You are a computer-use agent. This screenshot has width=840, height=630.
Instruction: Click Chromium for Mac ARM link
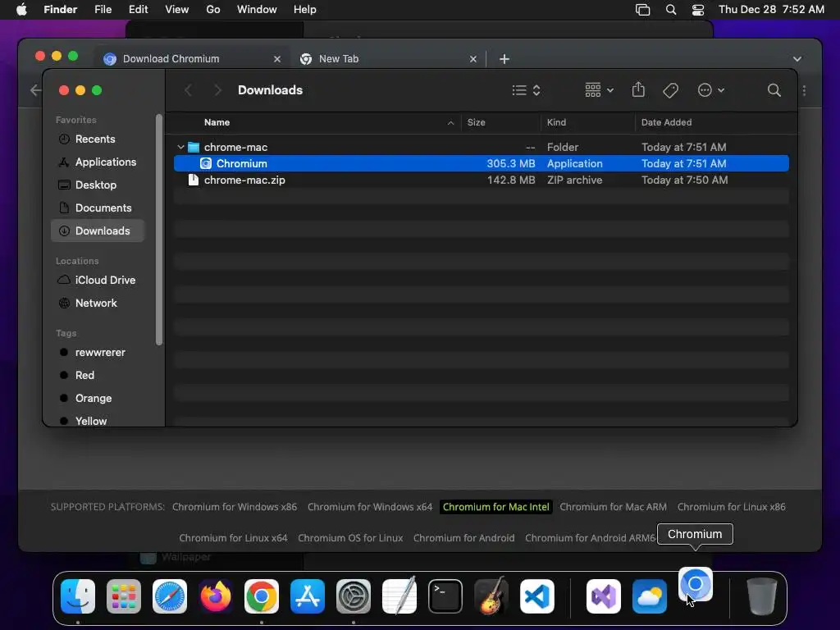click(x=614, y=507)
